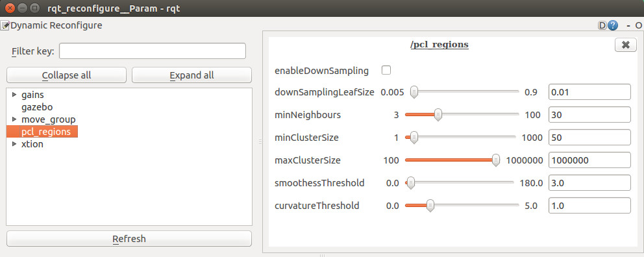Click the minimize dash icon beside O
The height and width of the screenshot is (257, 644).
click(628, 26)
